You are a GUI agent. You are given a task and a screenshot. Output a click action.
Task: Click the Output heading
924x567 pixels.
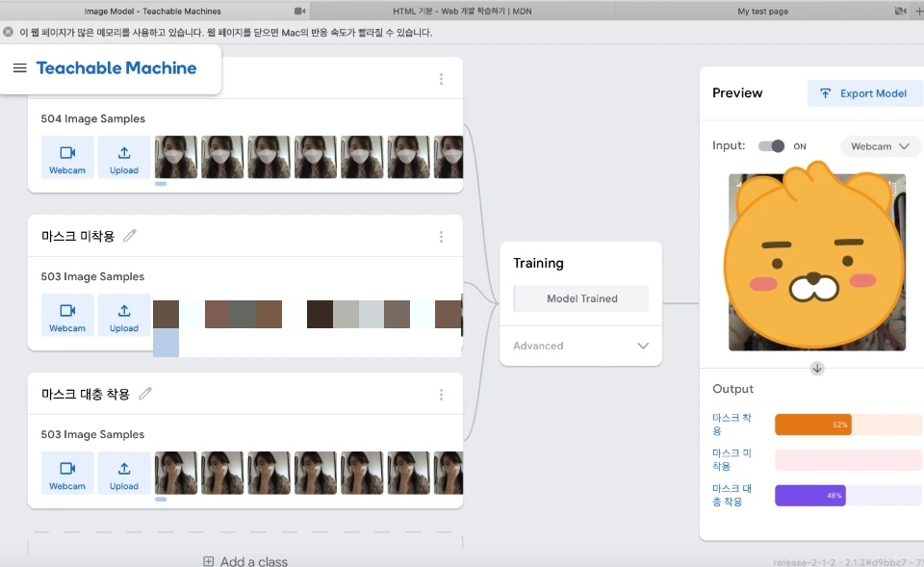tap(733, 389)
